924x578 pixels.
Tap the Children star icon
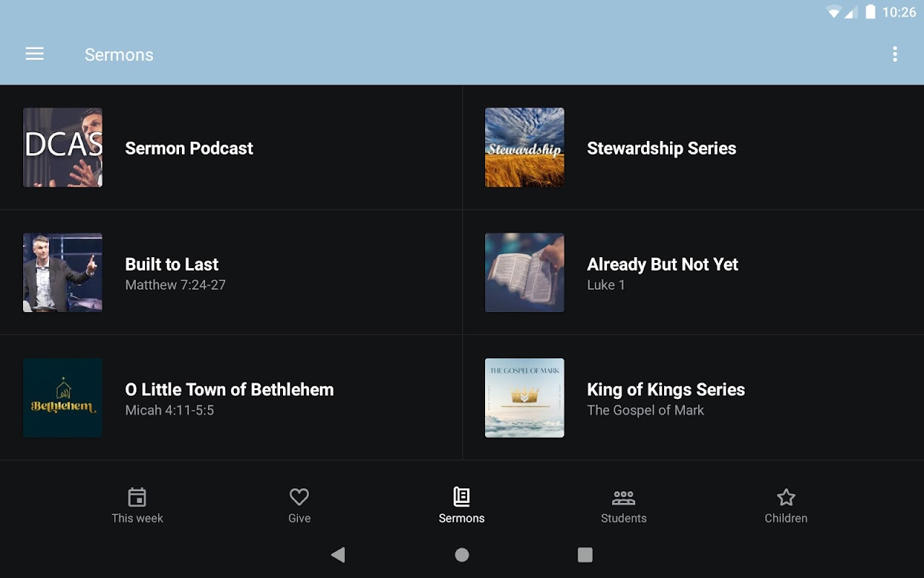coord(785,497)
